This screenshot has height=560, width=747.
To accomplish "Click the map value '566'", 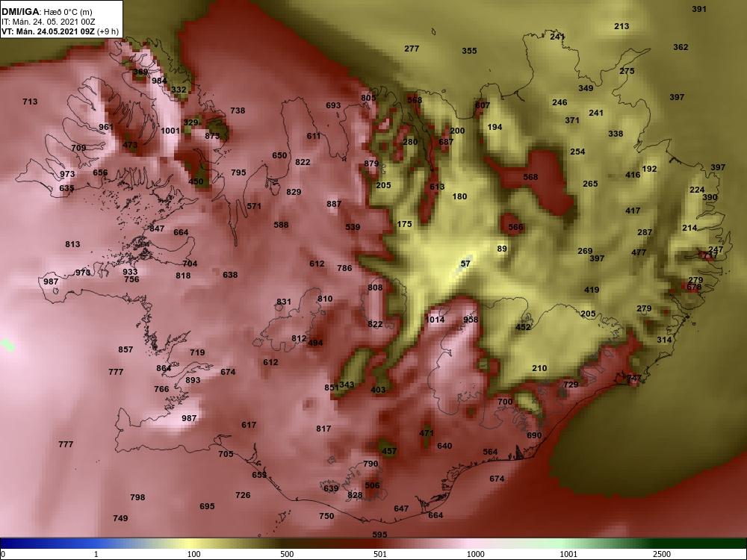I will click(x=515, y=227).
